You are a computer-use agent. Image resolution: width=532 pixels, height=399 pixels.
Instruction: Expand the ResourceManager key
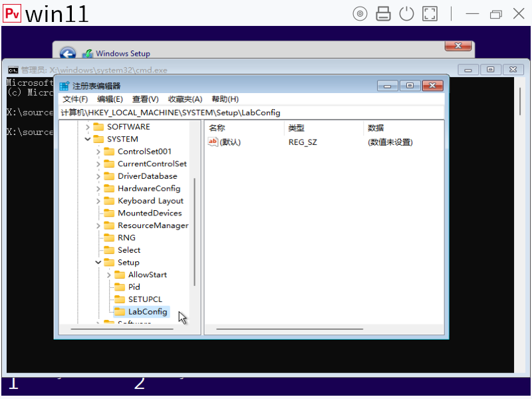tap(98, 225)
